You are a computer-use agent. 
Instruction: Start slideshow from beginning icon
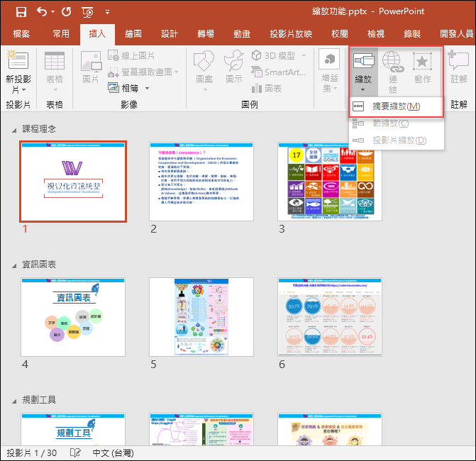pyautogui.click(x=87, y=12)
